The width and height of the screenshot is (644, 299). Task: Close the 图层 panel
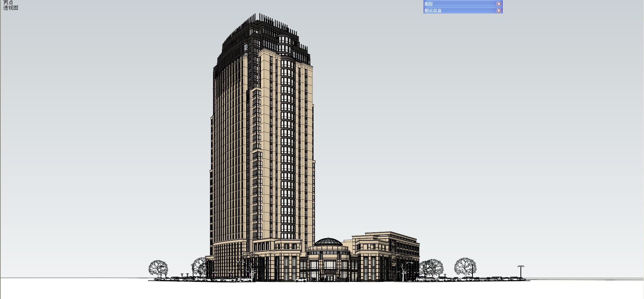(499, 4)
